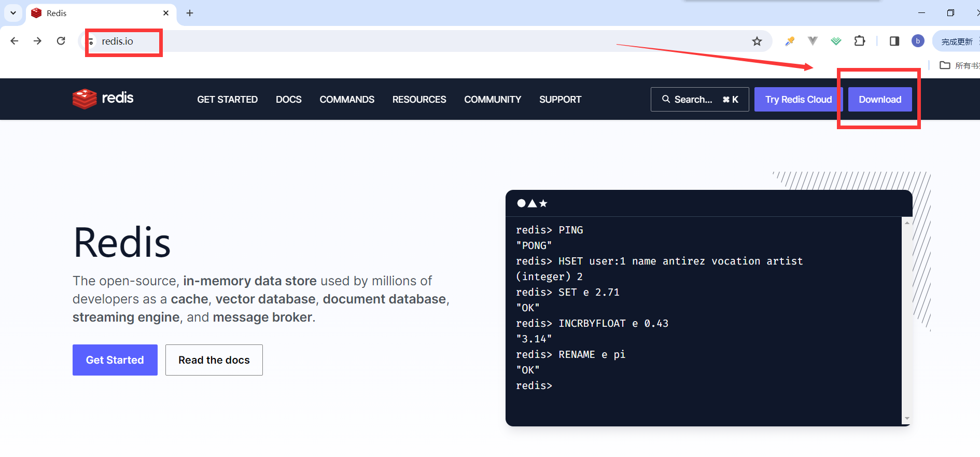Close the Redis browser tab
The height and width of the screenshot is (457, 980).
(166, 13)
